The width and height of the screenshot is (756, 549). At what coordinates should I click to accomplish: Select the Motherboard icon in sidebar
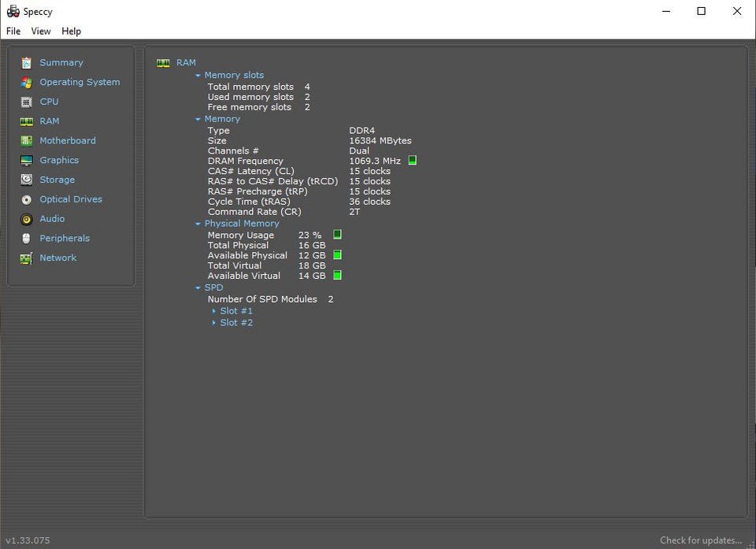pyautogui.click(x=27, y=141)
